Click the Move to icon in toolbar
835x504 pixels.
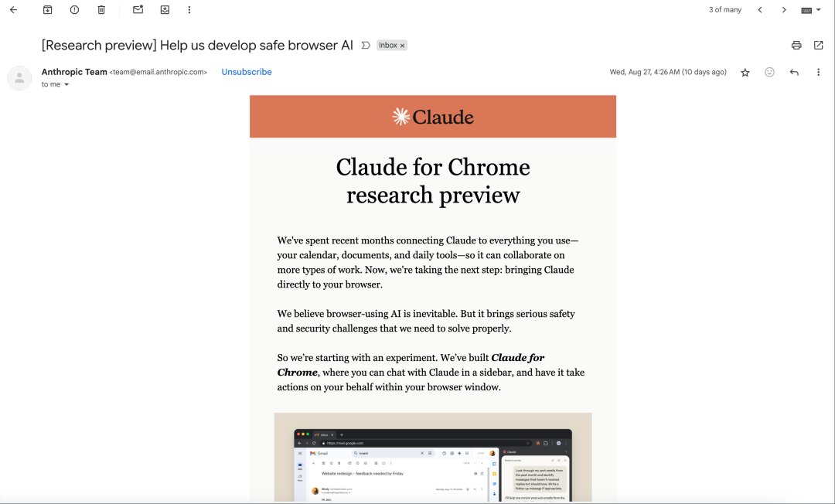point(165,10)
